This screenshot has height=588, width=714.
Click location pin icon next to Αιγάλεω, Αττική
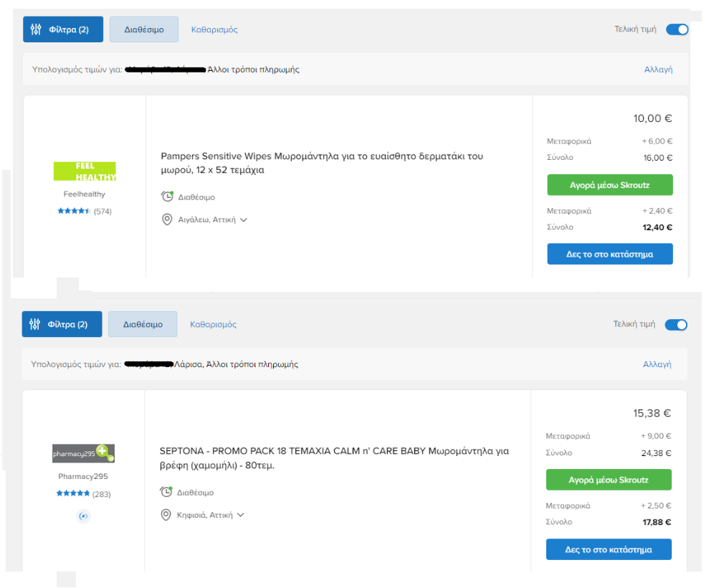[167, 219]
